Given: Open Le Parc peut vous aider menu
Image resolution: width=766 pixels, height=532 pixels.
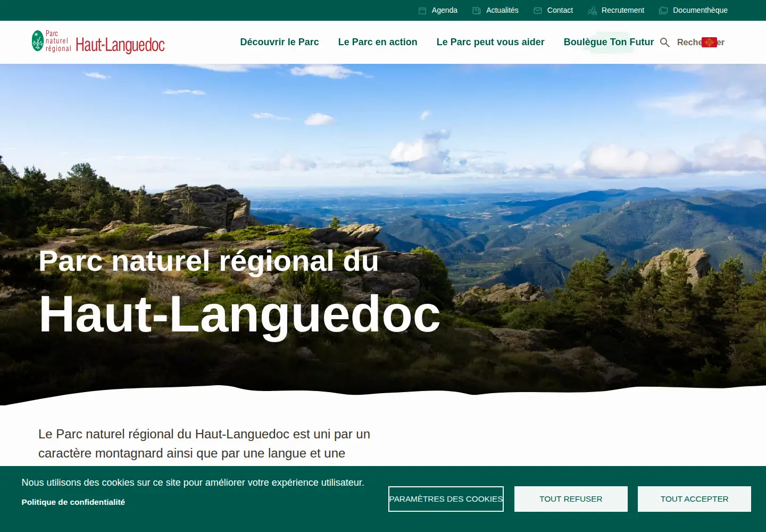Looking at the screenshot, I should coord(490,42).
